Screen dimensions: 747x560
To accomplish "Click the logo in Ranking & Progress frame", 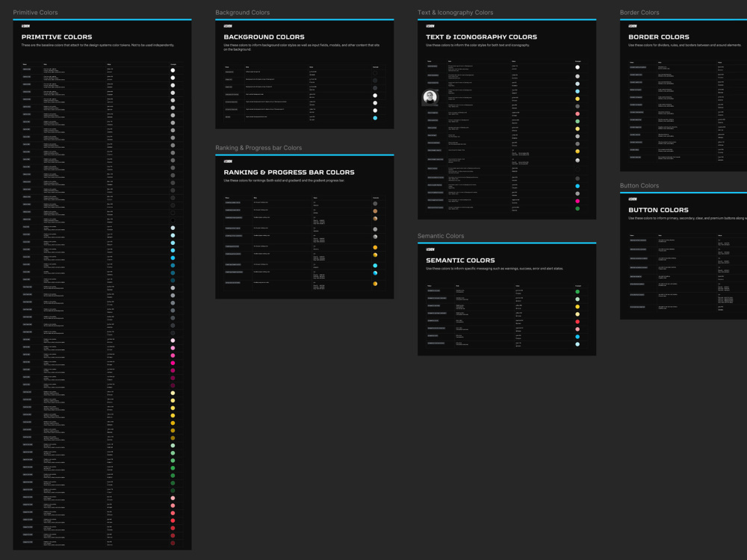I will pyautogui.click(x=228, y=161).
